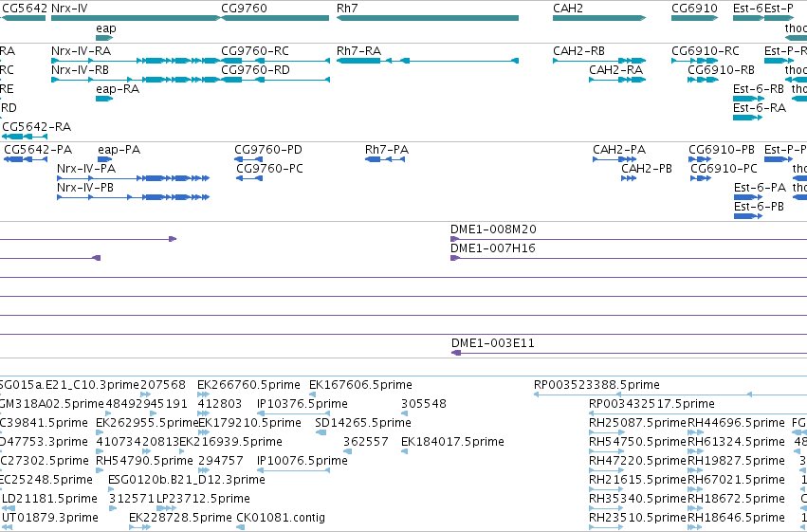Select the Nrx-IV gene bar

tap(136, 18)
